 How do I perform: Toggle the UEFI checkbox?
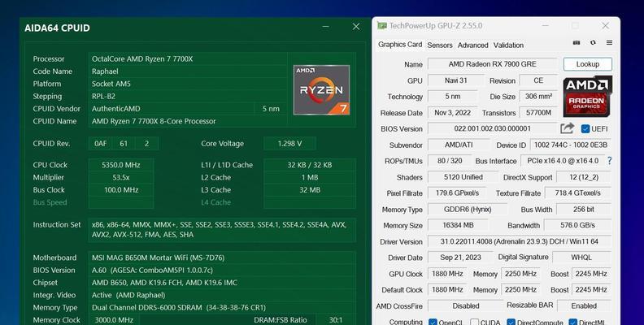[x=585, y=129]
